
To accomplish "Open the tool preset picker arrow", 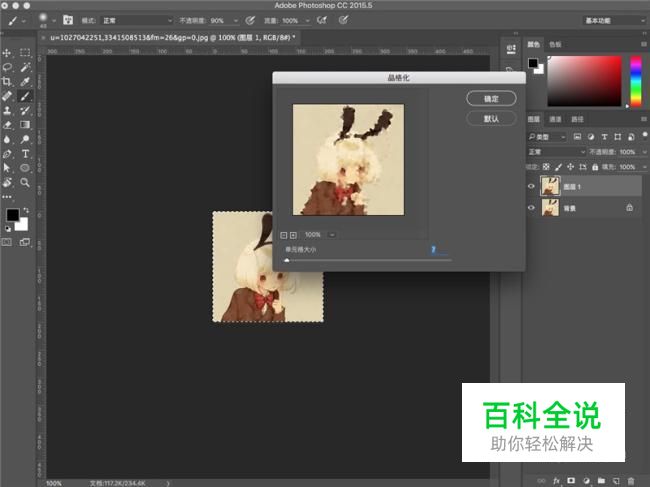I will [24, 20].
